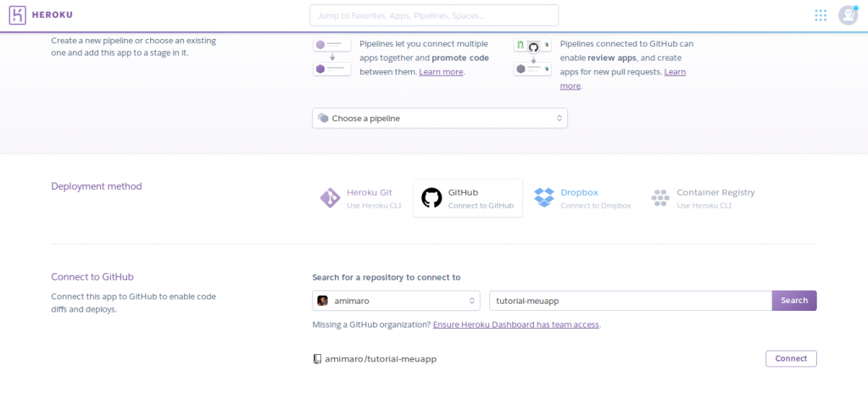Screen dimensions: 868x404
Task: Open the apps grid menu icon
Action: pos(820,15)
